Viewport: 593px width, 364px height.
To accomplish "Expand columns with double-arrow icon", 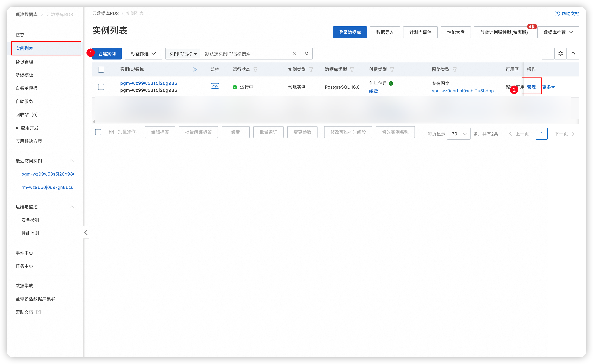I will (x=195, y=70).
